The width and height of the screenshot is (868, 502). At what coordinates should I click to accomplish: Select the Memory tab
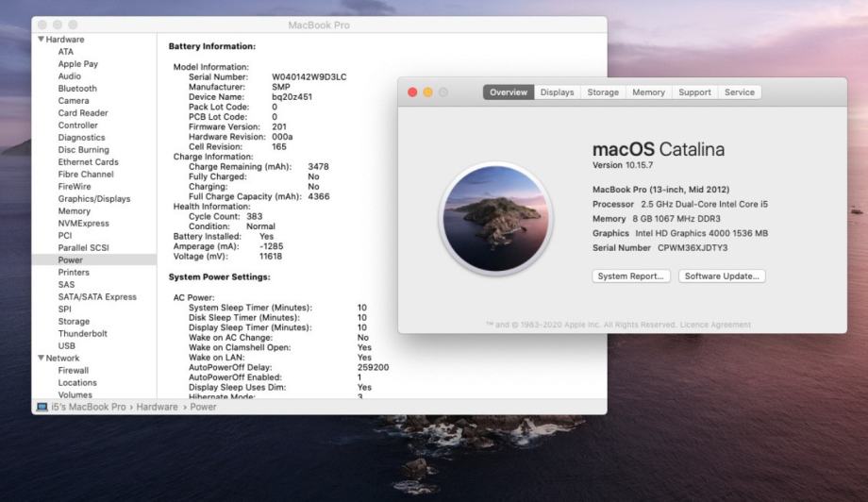[648, 92]
